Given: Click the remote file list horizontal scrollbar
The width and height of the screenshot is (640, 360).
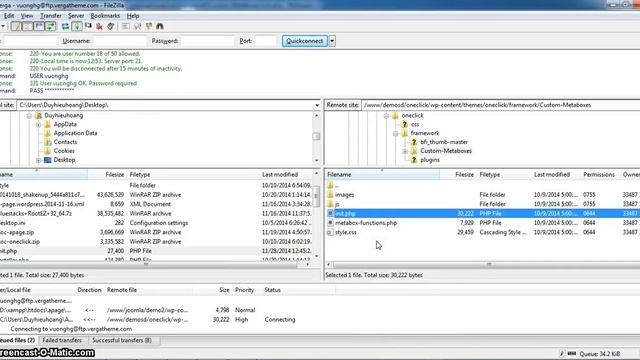Looking at the screenshot, I should point(486,265).
